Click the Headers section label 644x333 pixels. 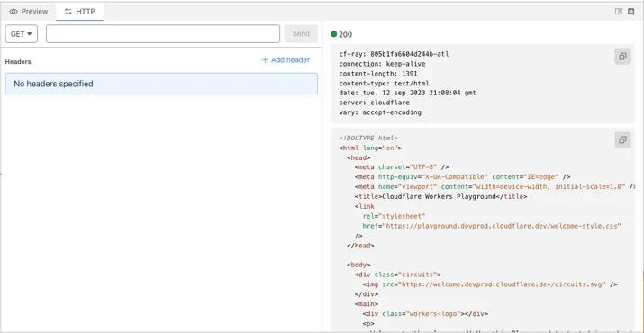coord(18,61)
